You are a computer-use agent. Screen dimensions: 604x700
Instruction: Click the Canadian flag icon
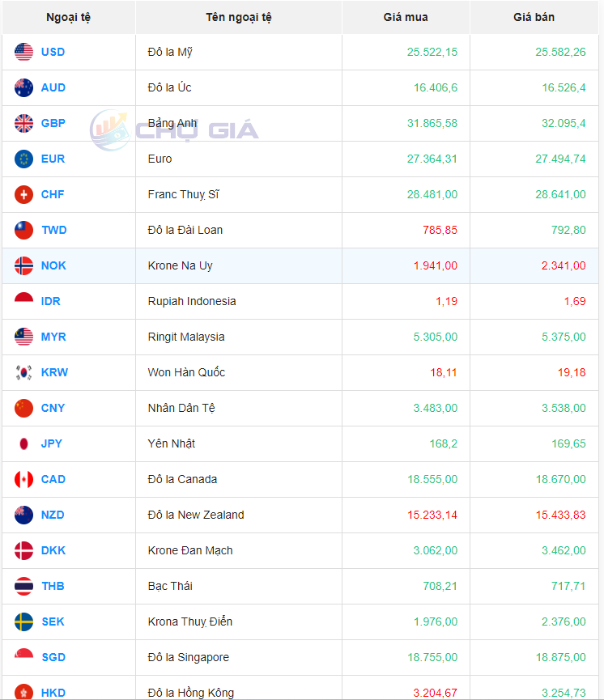pos(23,479)
